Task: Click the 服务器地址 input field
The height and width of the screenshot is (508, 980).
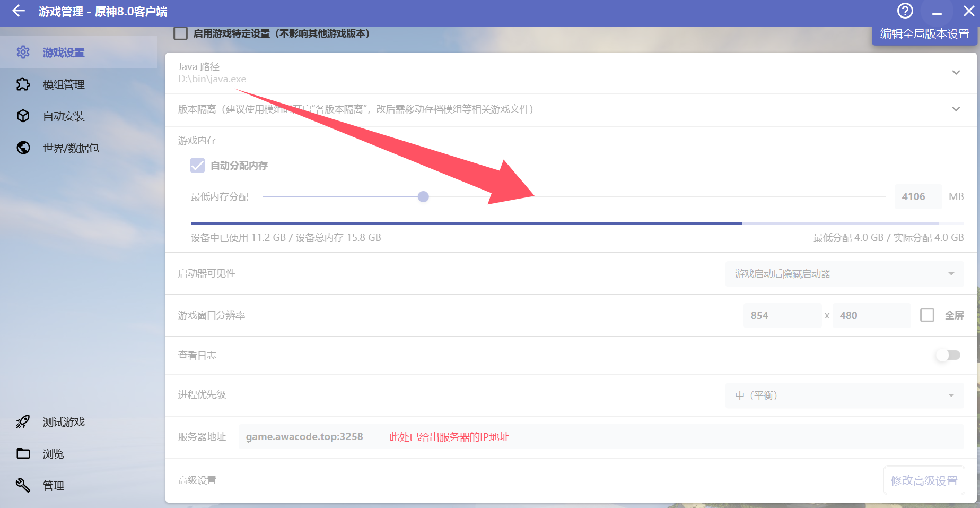Action: point(601,437)
